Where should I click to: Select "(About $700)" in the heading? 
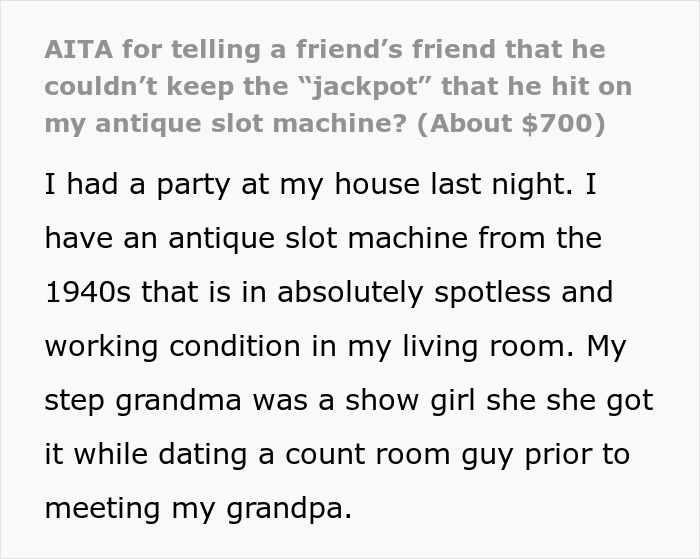[511, 124]
